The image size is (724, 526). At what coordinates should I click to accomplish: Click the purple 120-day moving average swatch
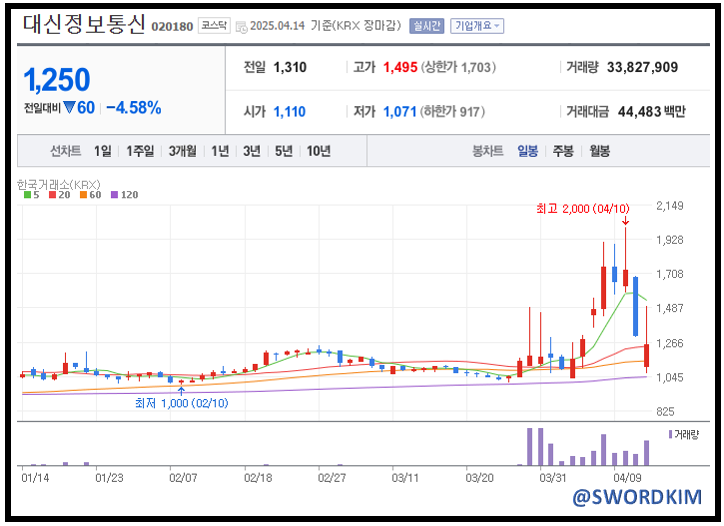pyautogui.click(x=114, y=195)
